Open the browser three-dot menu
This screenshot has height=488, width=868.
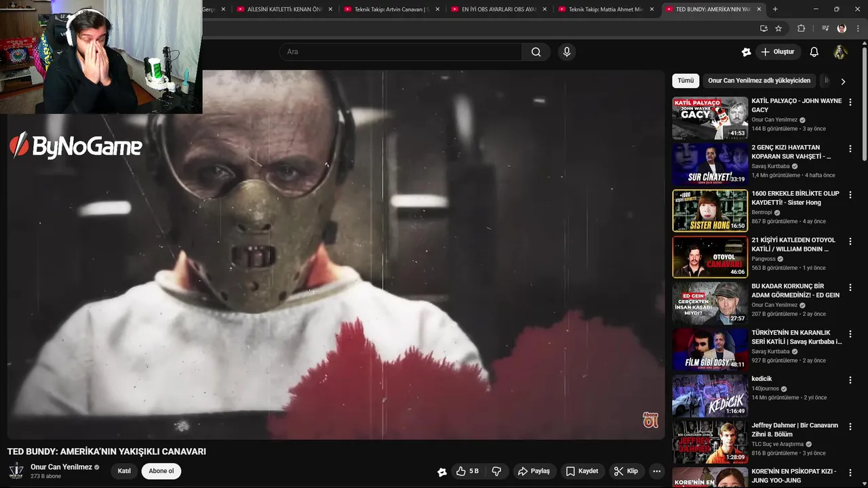(858, 28)
